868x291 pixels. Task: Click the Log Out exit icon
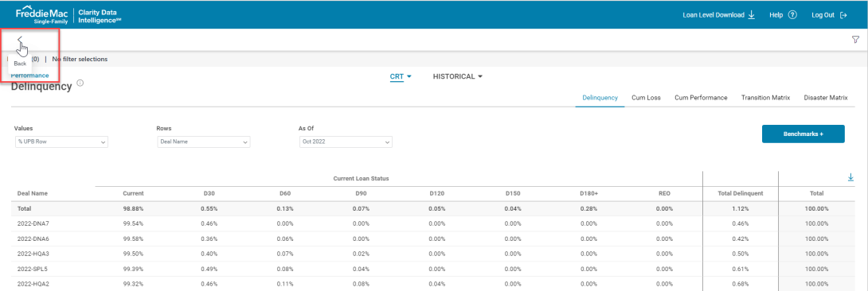pos(843,15)
